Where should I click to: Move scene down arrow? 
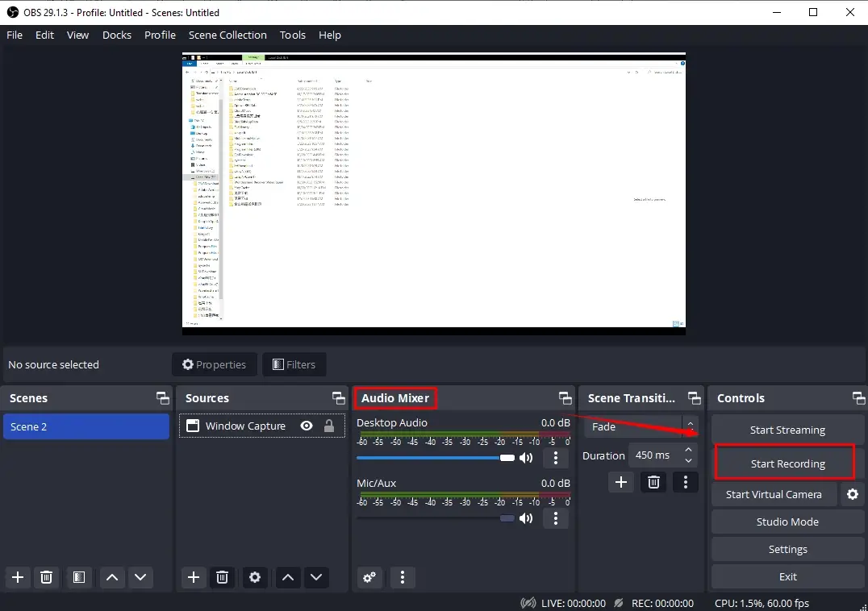[140, 577]
